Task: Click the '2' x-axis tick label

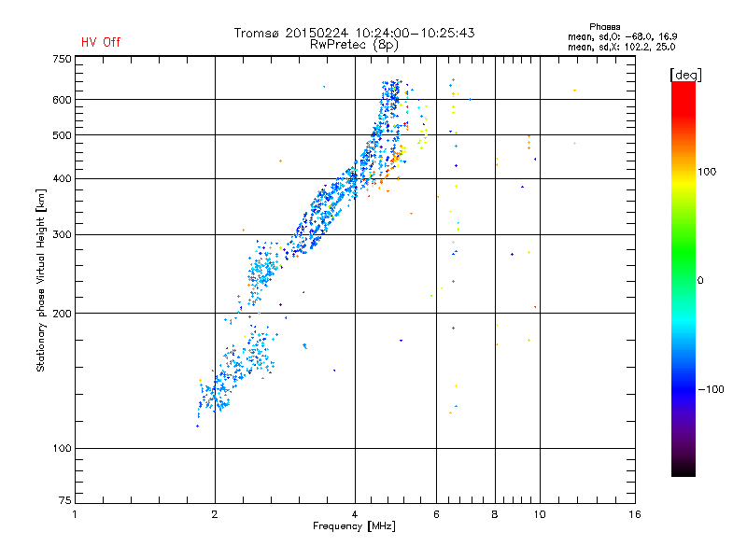Action: pyautogui.click(x=215, y=514)
